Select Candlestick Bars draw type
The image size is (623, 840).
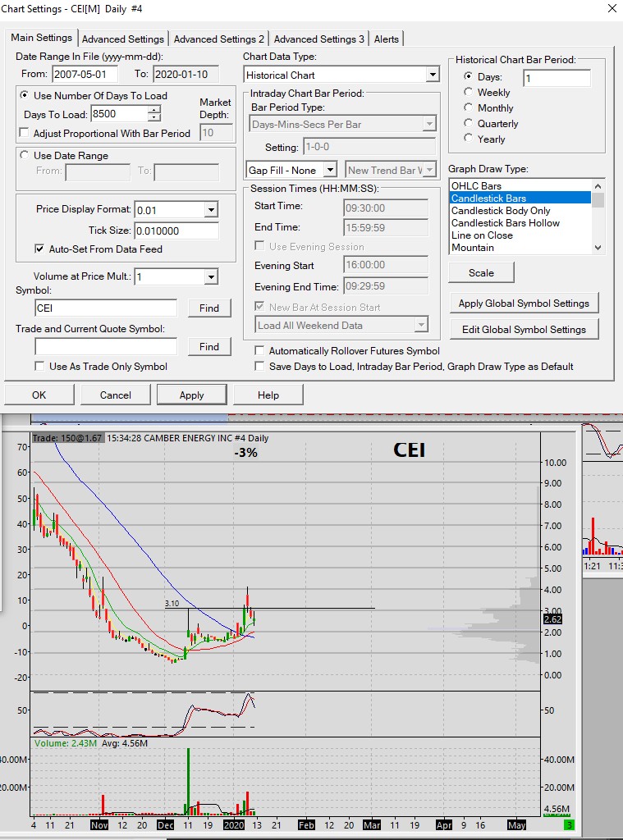click(520, 199)
